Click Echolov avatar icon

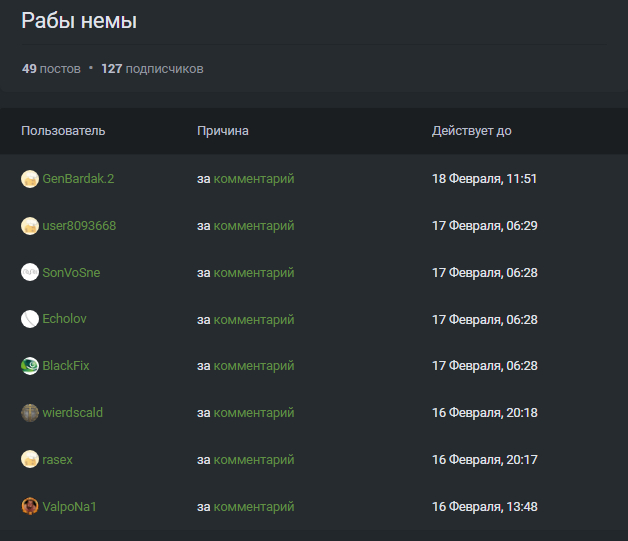(29, 319)
